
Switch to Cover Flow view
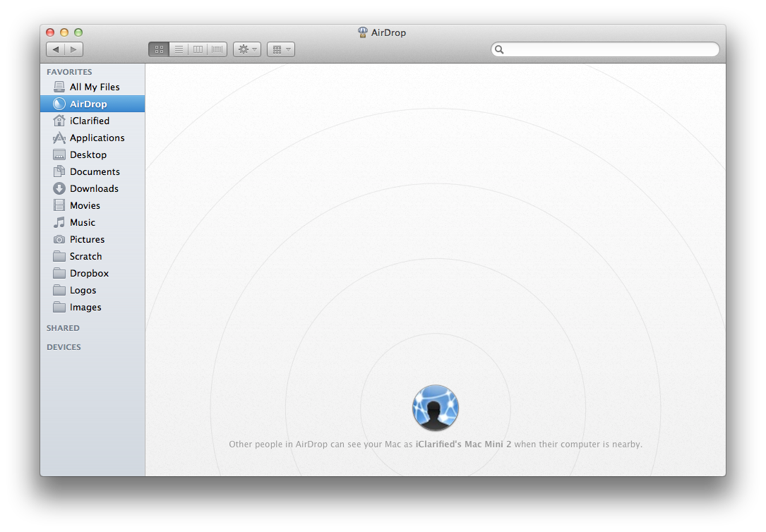tap(217, 49)
